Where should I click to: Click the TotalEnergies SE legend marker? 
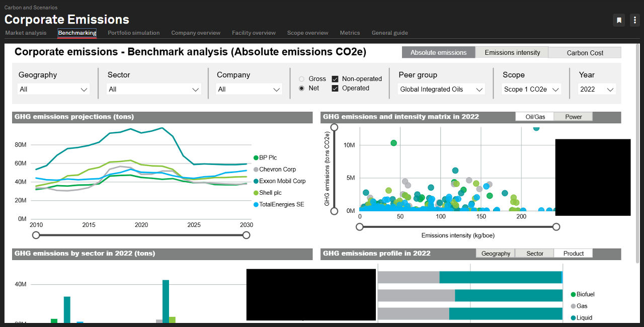256,204
